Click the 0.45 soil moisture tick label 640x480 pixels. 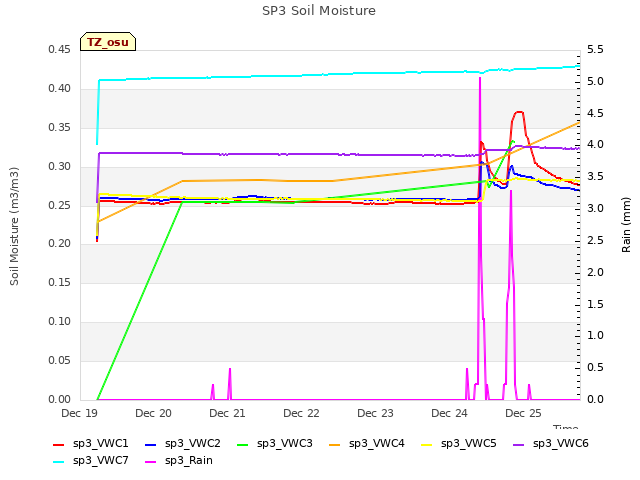tap(59, 50)
